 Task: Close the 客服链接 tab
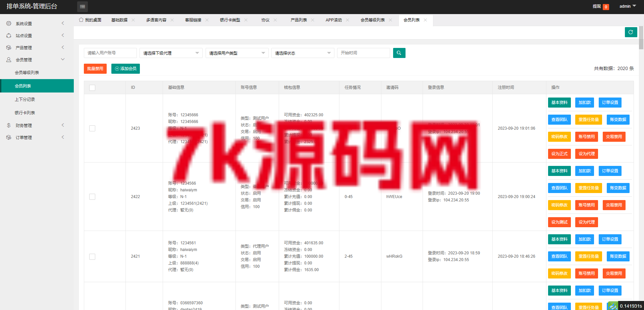(x=207, y=20)
